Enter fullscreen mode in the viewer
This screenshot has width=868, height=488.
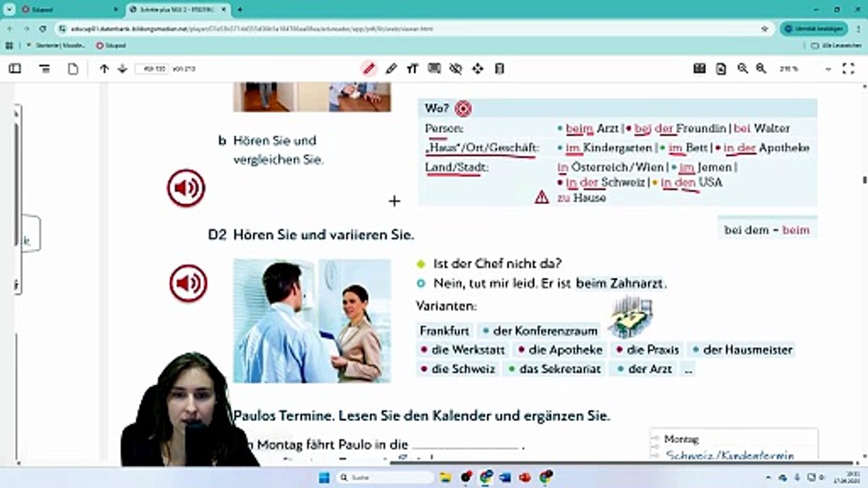pos(848,68)
